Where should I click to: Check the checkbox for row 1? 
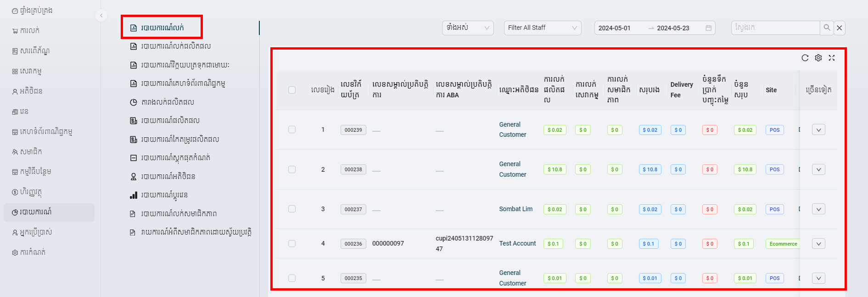tap(292, 129)
